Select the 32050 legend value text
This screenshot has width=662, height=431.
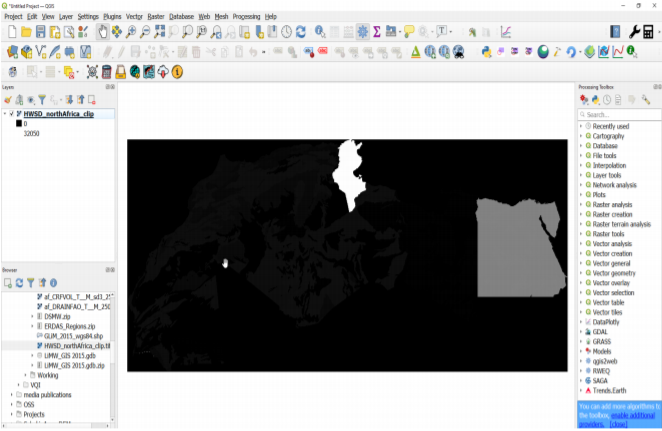coord(32,134)
